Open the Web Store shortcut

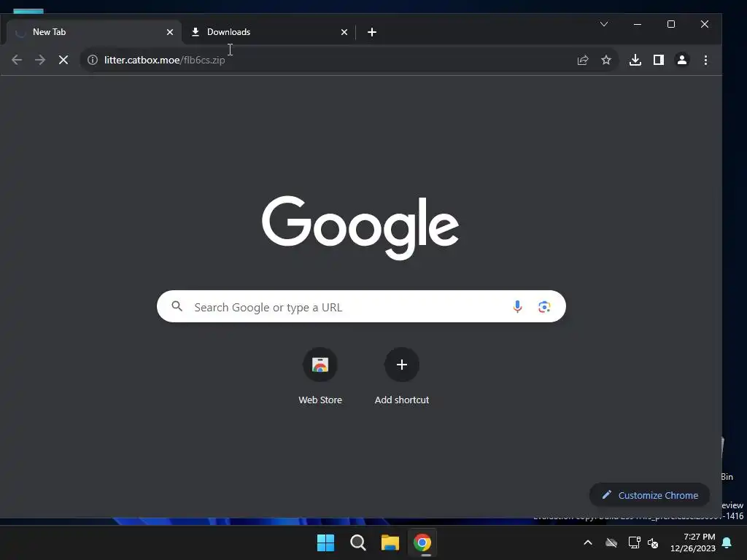pos(320,376)
